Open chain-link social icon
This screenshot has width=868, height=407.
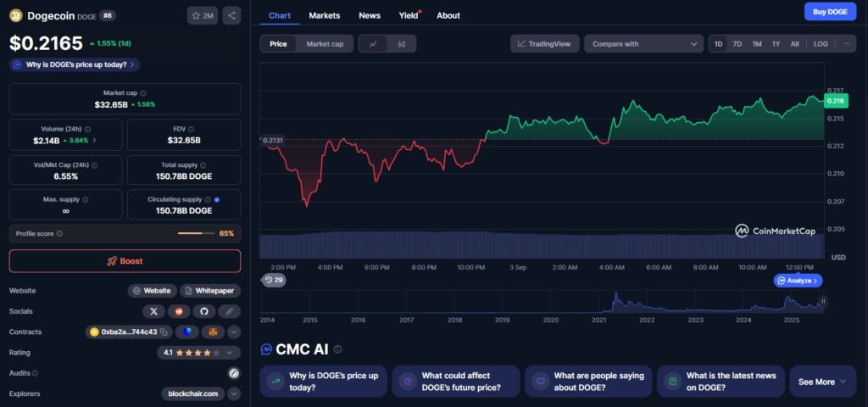229,311
